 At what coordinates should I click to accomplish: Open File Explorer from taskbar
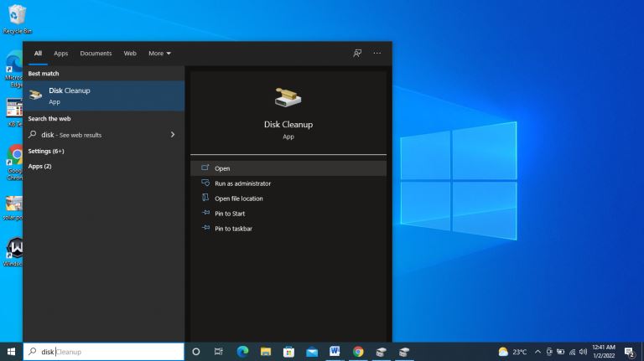pyautogui.click(x=266, y=352)
